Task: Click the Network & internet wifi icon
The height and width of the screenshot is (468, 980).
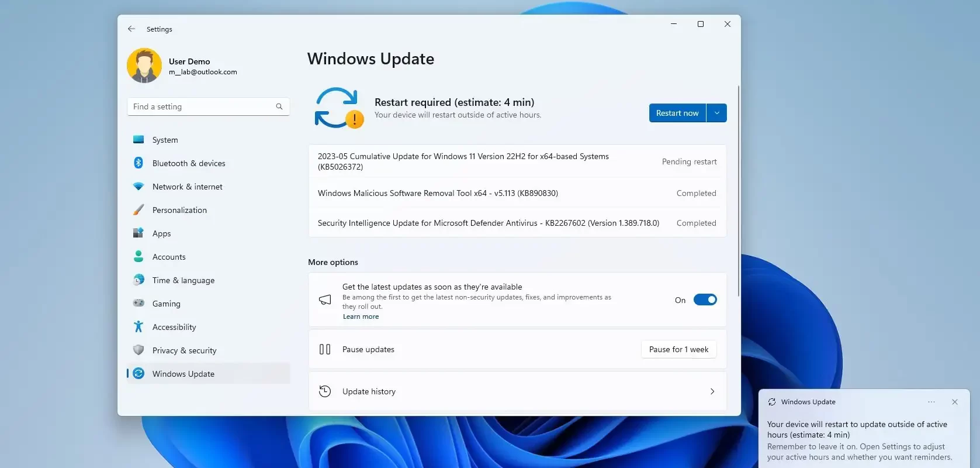Action: tap(138, 187)
